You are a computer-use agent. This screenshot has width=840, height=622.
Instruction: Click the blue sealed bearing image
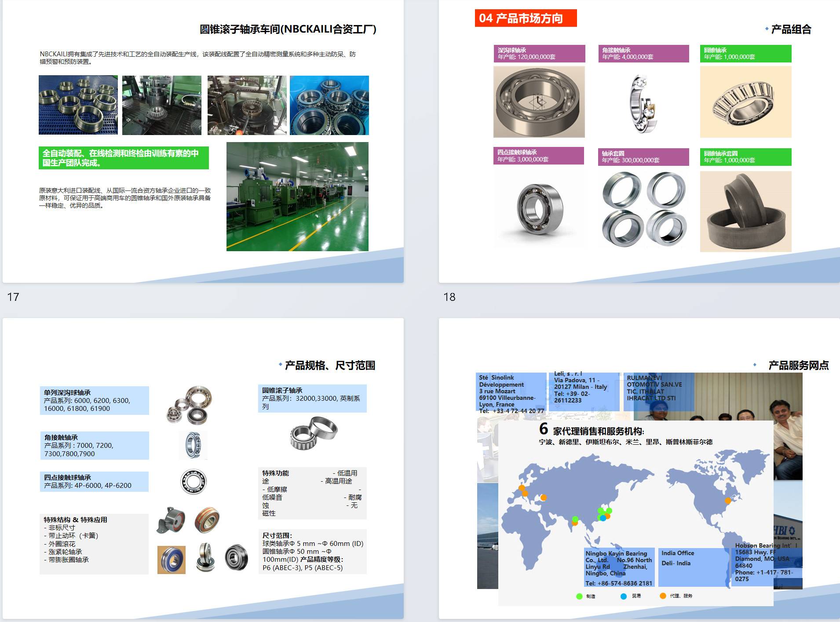tap(172, 560)
